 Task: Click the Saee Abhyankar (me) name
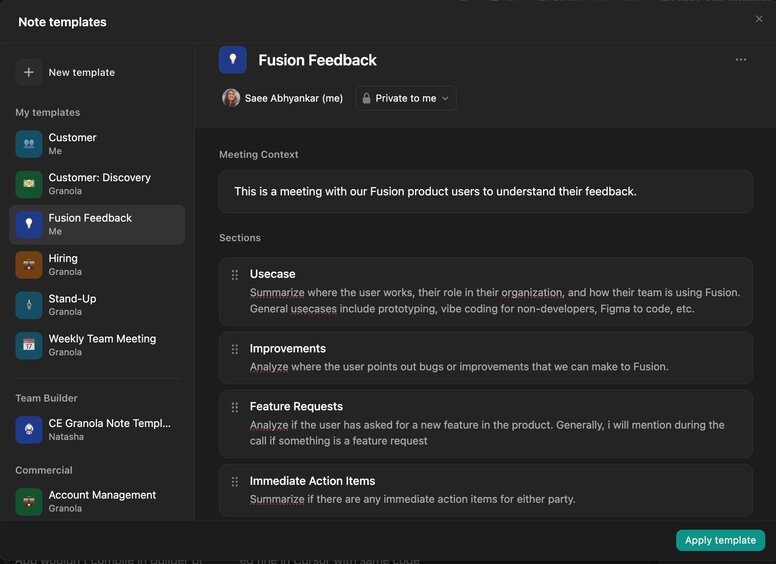point(293,98)
